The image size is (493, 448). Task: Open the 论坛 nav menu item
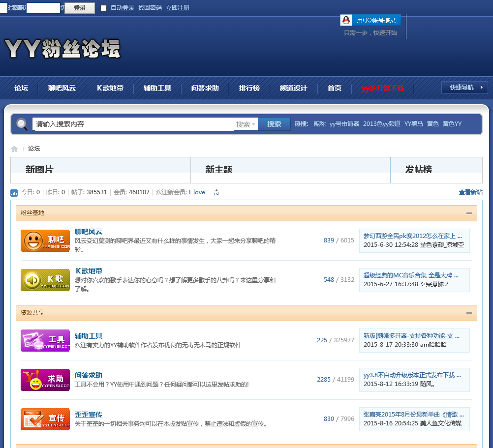point(21,88)
